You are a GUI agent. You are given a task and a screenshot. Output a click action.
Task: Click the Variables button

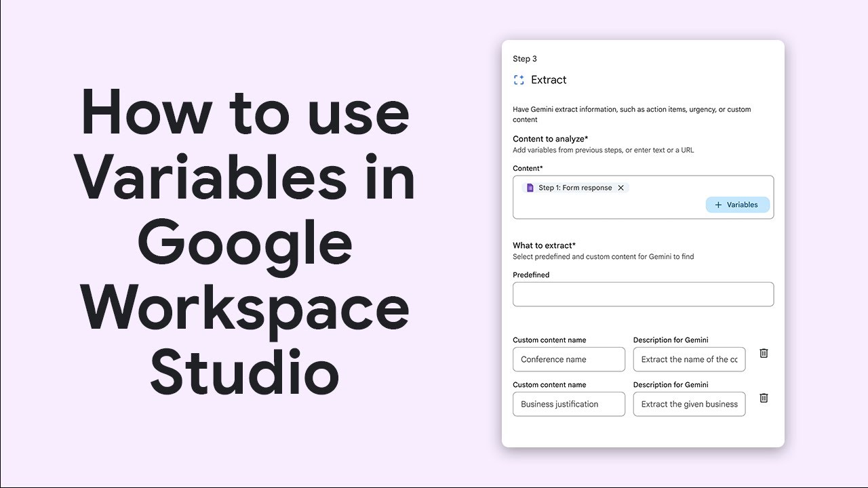point(738,205)
